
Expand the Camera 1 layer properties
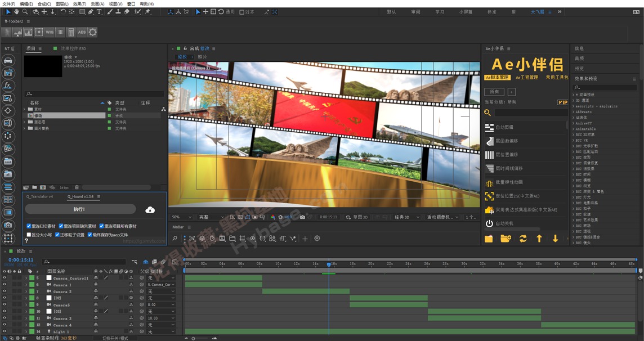point(26,285)
